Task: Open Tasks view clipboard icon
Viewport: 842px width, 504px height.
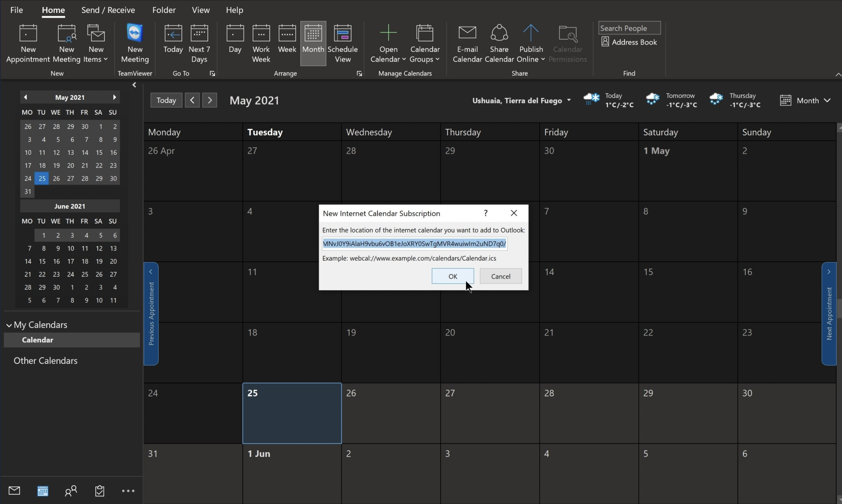Action: [100, 491]
